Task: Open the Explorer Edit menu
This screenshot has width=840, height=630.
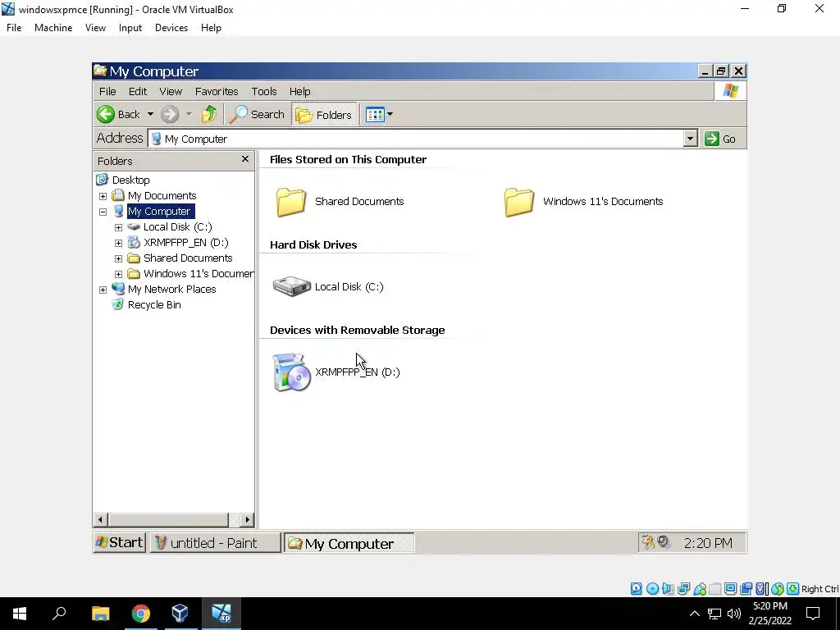Action: click(x=138, y=92)
